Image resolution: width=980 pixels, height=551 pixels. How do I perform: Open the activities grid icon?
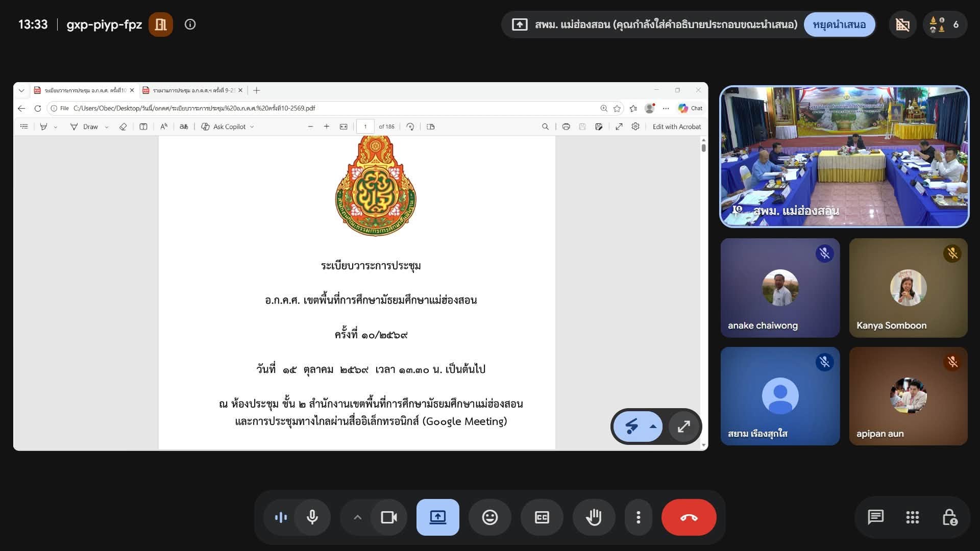coord(913,517)
